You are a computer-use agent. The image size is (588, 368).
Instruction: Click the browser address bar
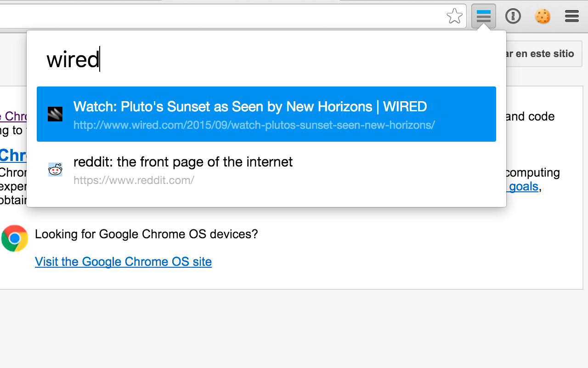(x=233, y=17)
